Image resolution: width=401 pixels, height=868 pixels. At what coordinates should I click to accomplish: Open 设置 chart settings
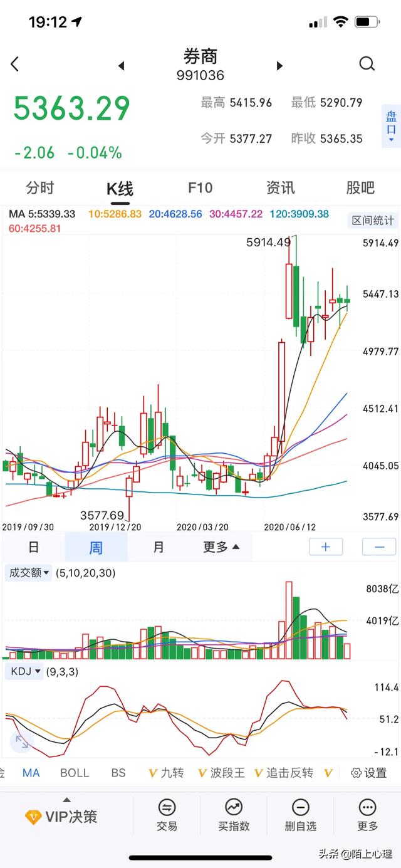[x=368, y=773]
